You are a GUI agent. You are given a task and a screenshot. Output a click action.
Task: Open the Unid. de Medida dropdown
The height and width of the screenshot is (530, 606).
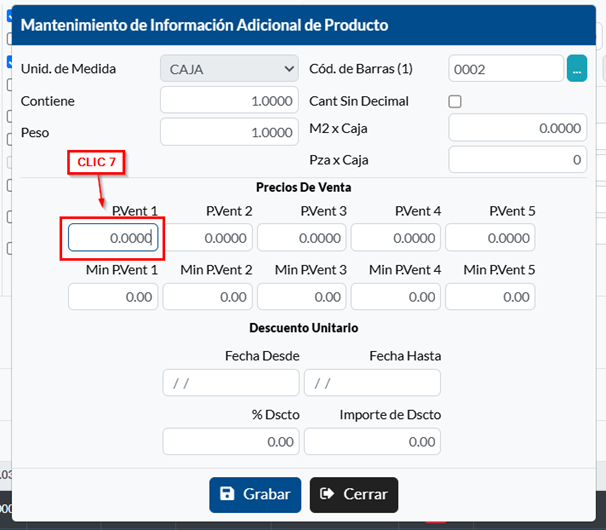[230, 69]
